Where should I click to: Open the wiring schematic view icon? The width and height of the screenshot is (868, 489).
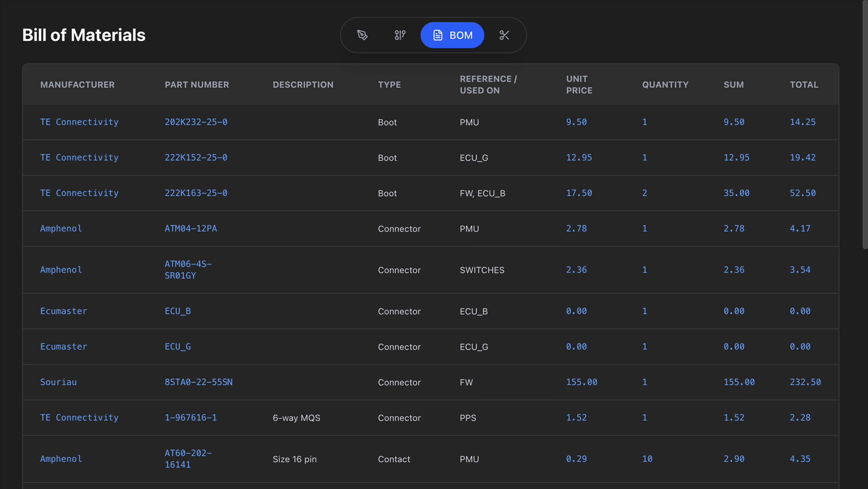pos(400,35)
